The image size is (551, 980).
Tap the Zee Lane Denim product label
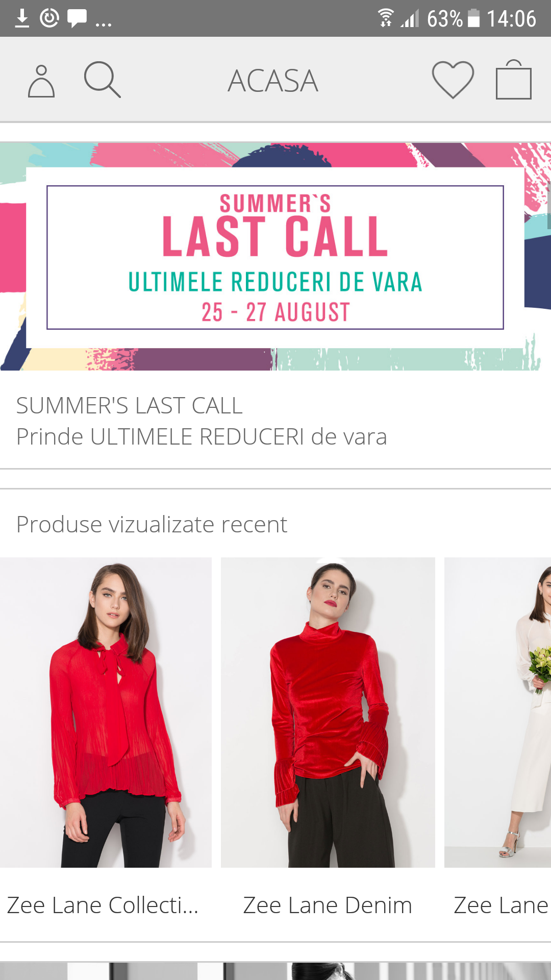tap(328, 905)
